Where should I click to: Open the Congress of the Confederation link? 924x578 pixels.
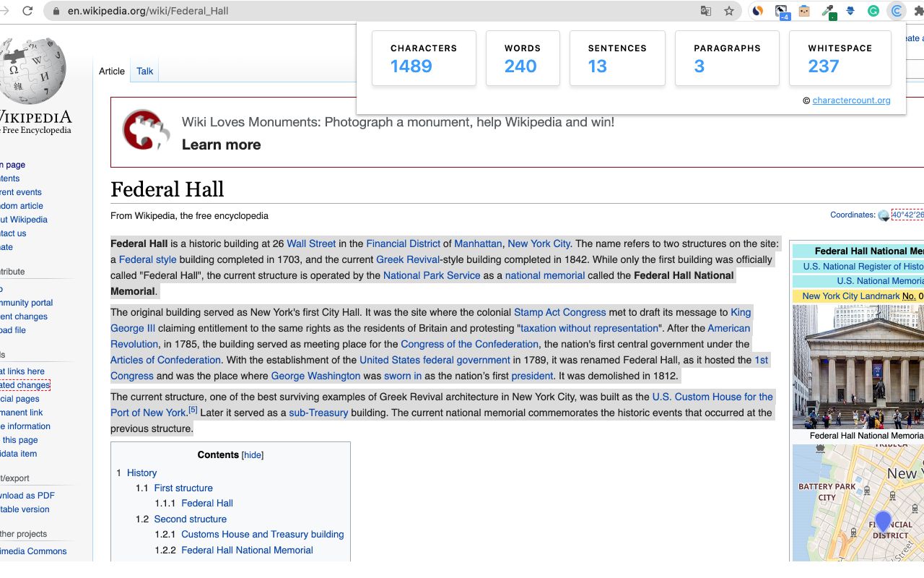tap(469, 344)
